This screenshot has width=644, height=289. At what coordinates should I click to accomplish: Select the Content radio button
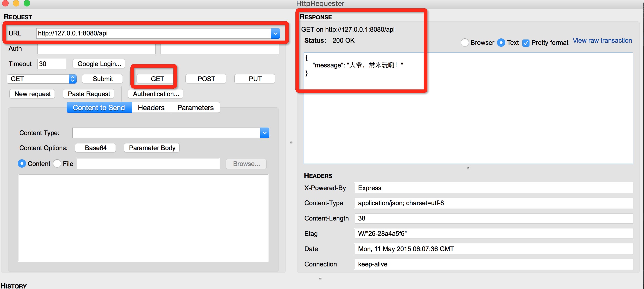[22, 164]
